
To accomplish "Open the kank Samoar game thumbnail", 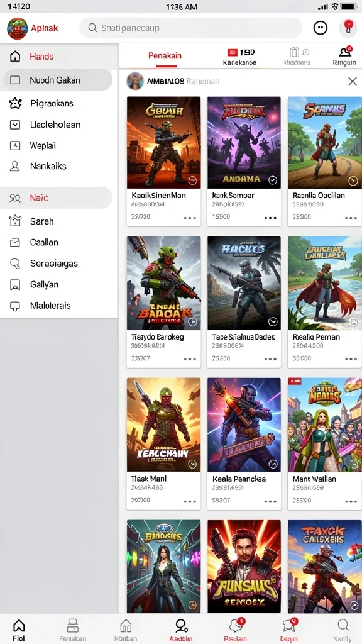I will pos(244,143).
